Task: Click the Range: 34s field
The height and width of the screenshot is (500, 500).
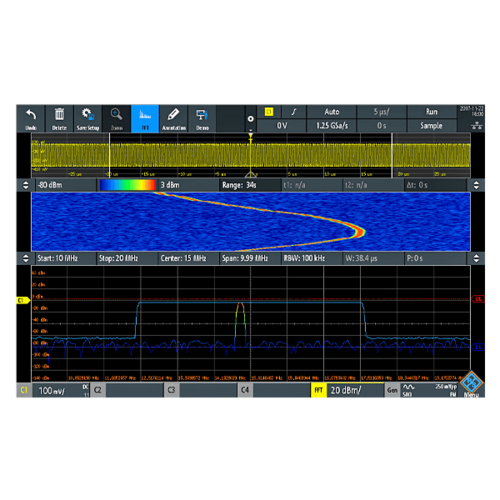Action: [250, 185]
